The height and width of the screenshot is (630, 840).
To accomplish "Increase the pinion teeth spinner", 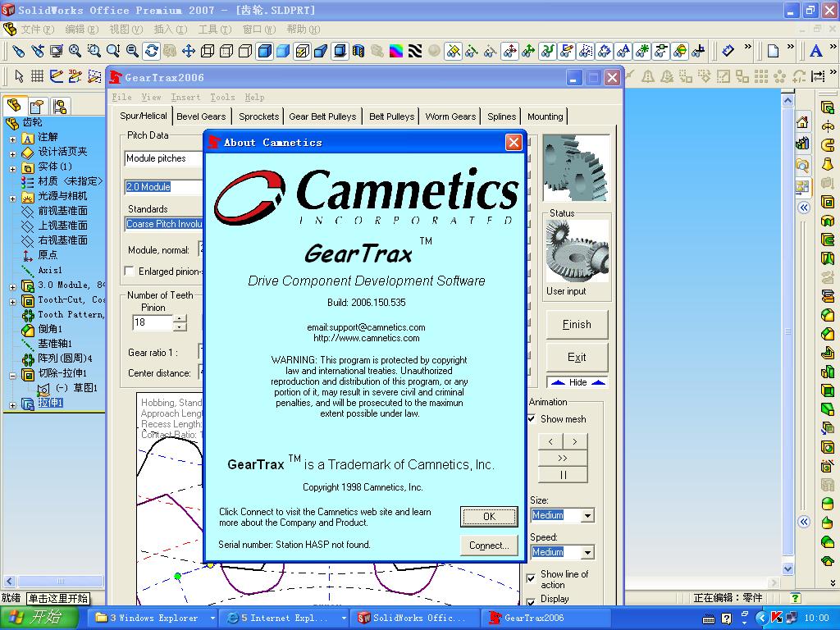I will [x=180, y=318].
